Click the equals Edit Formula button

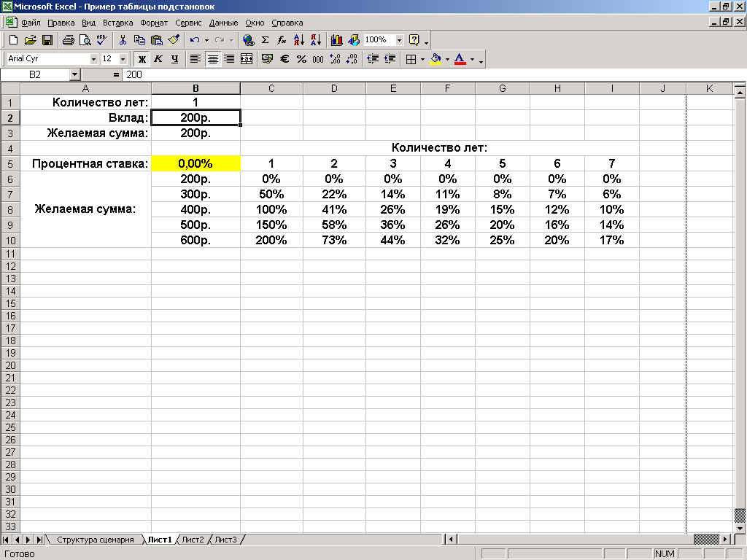coord(116,75)
